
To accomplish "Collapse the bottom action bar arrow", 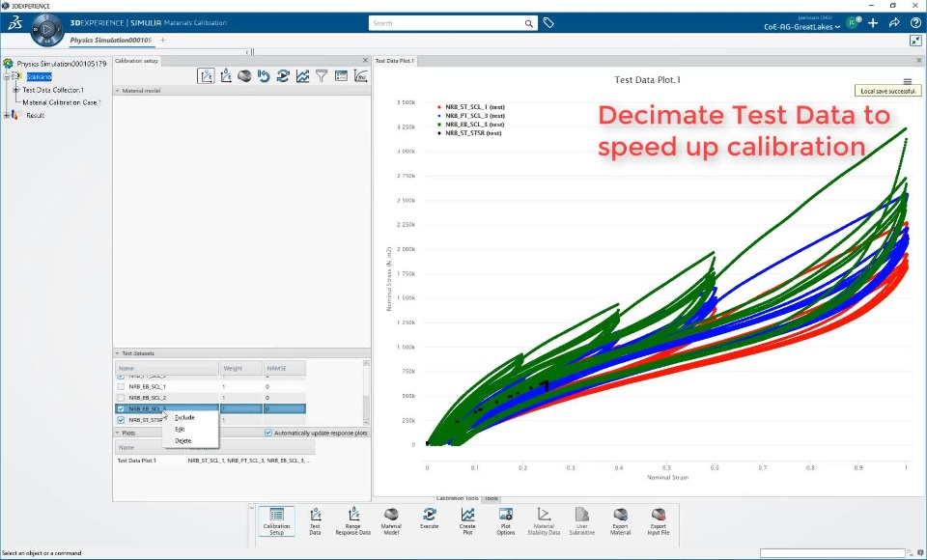I will 252,508.
